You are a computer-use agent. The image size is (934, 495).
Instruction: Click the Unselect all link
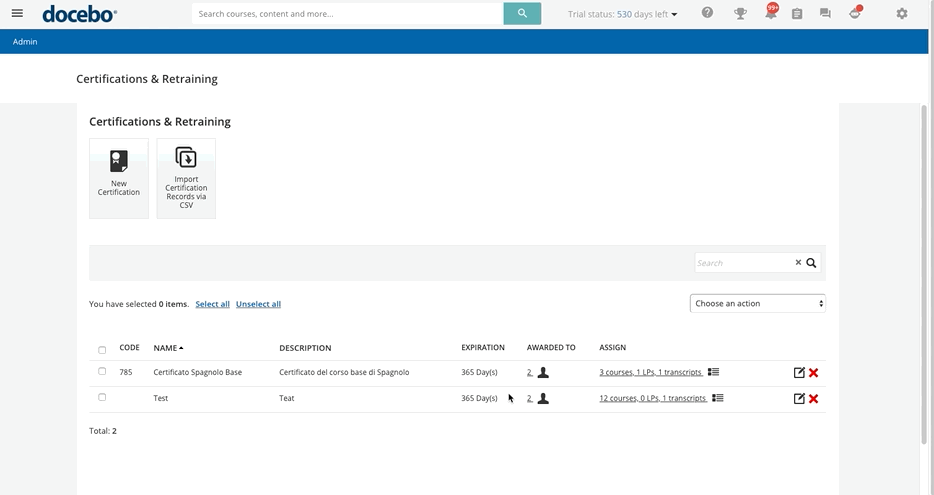point(259,304)
